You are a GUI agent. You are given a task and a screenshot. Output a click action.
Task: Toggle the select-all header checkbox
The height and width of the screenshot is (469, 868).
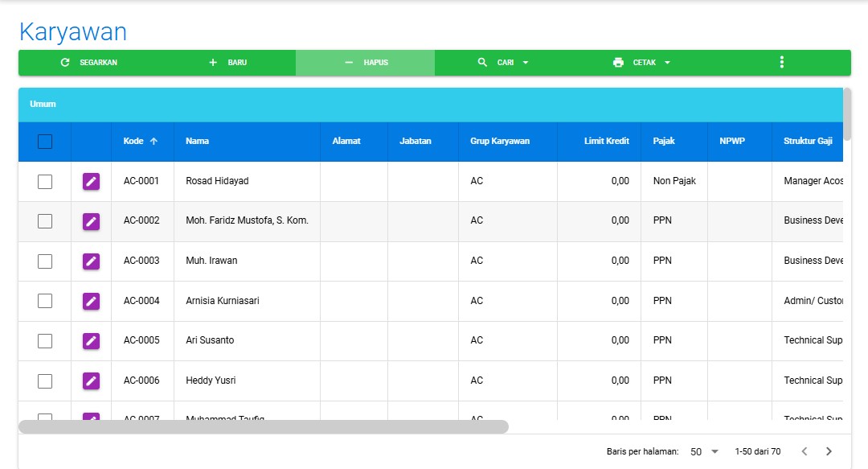point(45,142)
